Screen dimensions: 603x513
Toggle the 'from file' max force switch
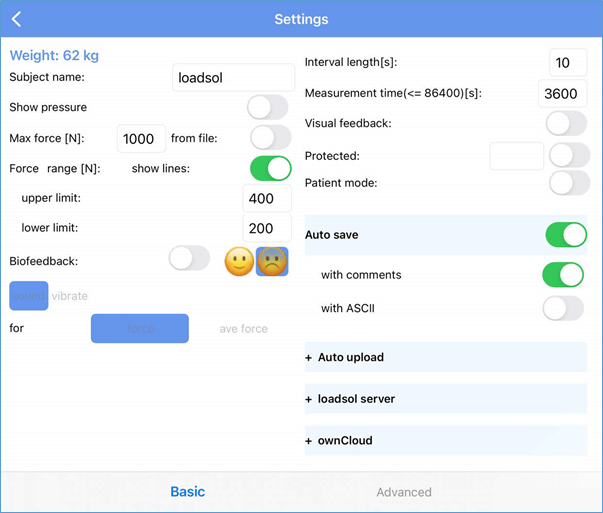pos(271,138)
